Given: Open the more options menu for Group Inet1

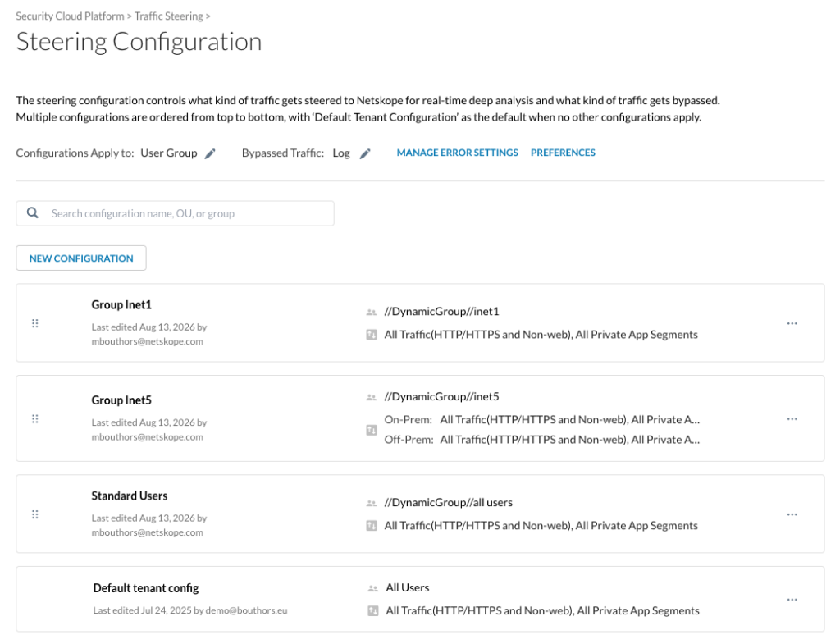Looking at the screenshot, I should tap(792, 323).
